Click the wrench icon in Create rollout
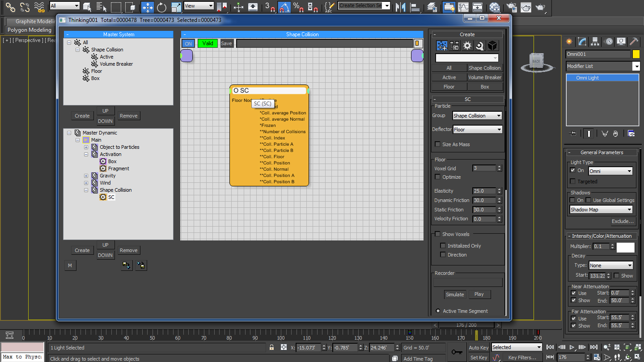Screen dimensions: 644x362 coord(479,46)
